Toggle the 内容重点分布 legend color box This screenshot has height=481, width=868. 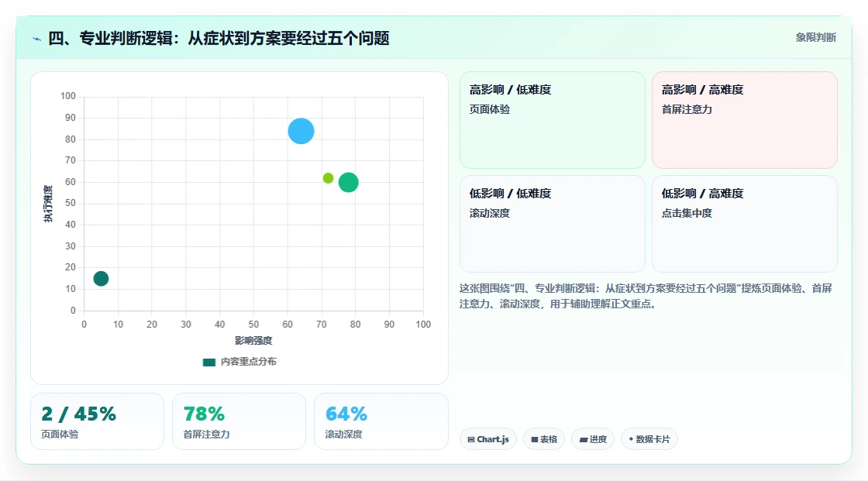click(x=208, y=362)
